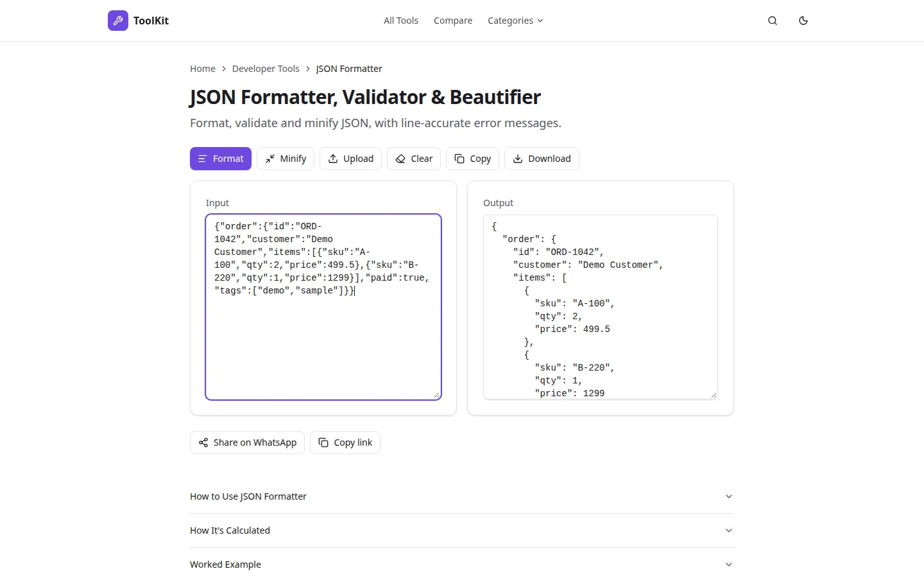Go to All Tools in the navigation
Viewport: 924px width, 578px height.
(x=401, y=21)
